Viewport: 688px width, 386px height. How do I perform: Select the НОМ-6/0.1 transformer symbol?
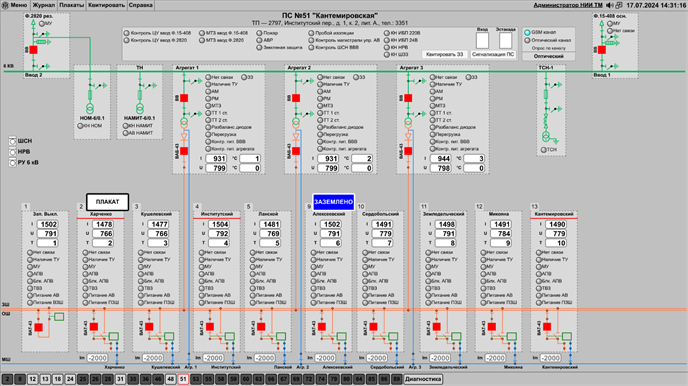[90, 108]
